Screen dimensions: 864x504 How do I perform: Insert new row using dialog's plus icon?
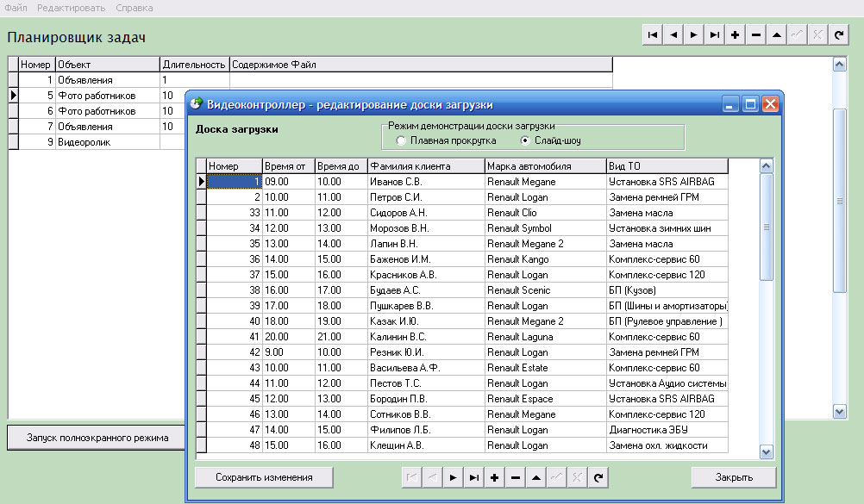(495, 477)
